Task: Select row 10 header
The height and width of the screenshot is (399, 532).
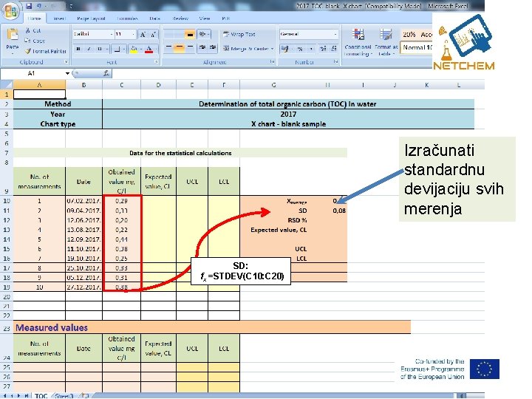Action: [x=7, y=201]
